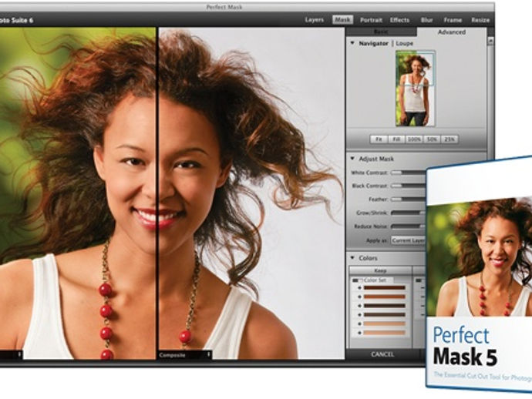
Task: Click the Keep Color Set folder icon
Action: 356,280
